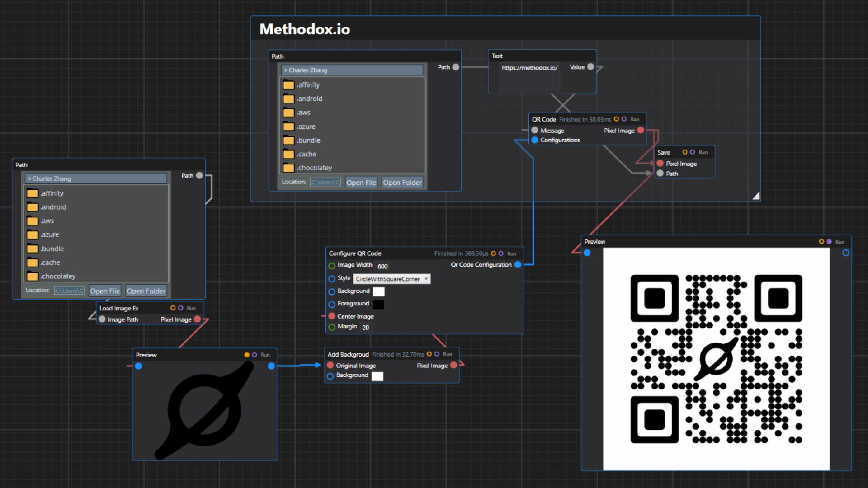The width and height of the screenshot is (868, 488).
Task: Toggle the Style input pin circle
Action: (332, 279)
